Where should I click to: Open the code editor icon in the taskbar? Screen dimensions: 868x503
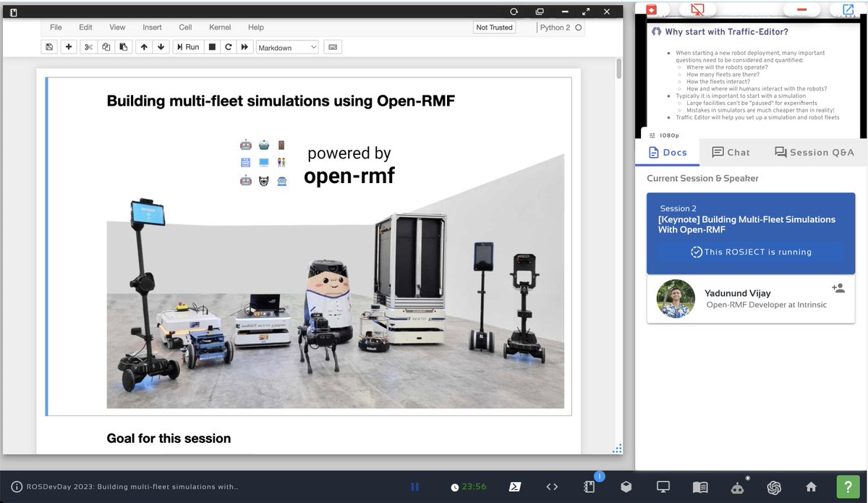tap(551, 486)
